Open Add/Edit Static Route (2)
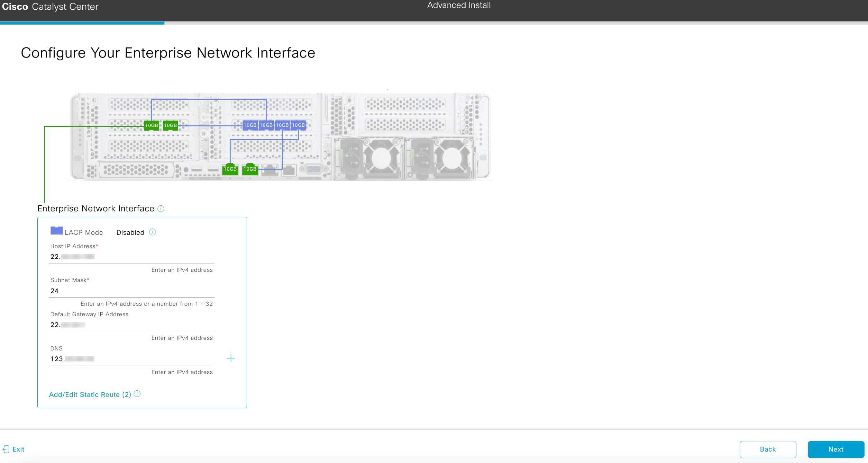The height and width of the screenshot is (463, 868). tap(90, 394)
